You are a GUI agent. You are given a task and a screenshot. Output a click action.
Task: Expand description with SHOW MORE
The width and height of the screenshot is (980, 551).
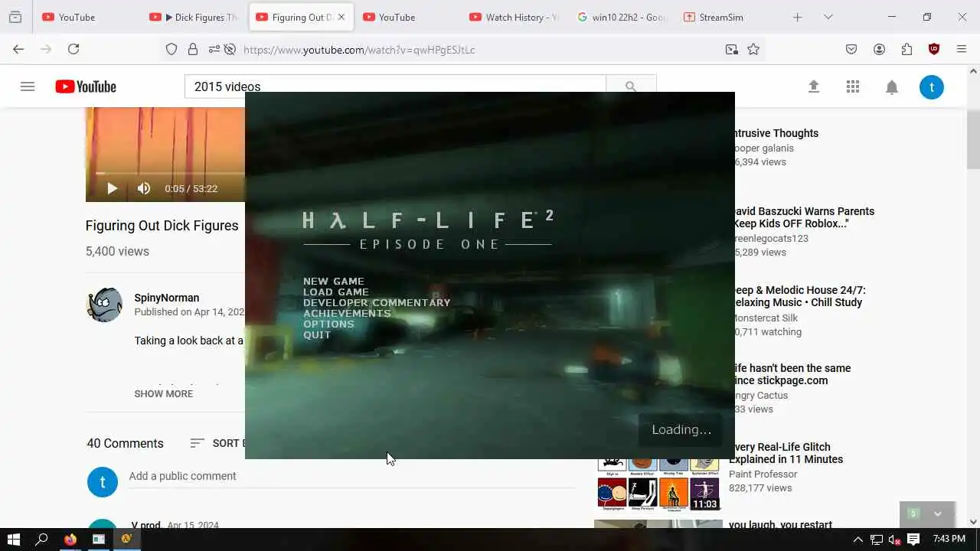click(164, 393)
